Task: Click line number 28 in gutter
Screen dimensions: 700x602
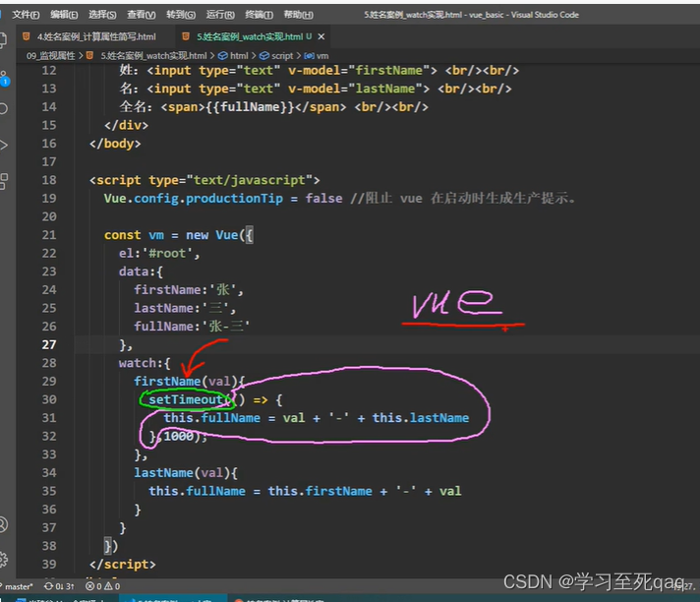Action: tap(49, 363)
